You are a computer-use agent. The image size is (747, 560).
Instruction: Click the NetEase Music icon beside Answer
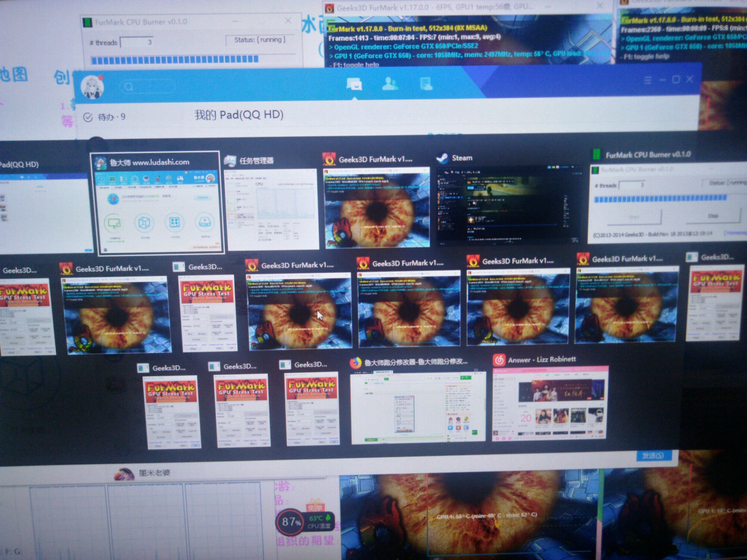pos(499,360)
